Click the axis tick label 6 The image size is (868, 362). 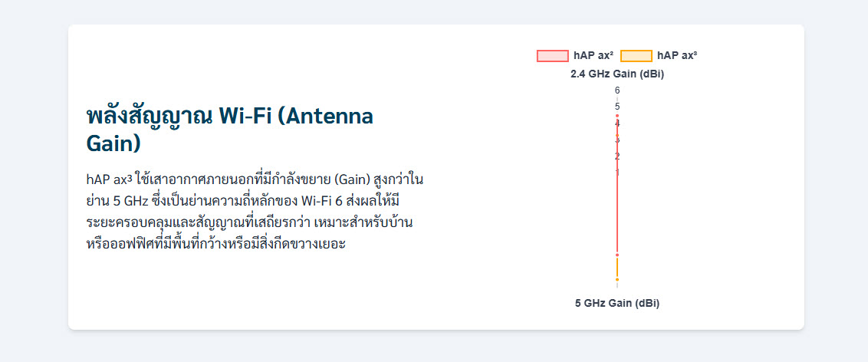coord(617,90)
